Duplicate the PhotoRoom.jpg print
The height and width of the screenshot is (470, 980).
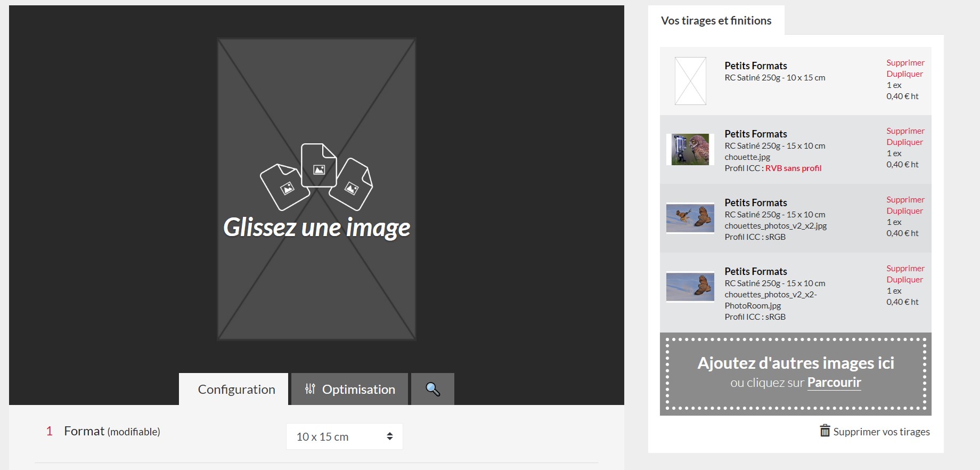[904, 280]
